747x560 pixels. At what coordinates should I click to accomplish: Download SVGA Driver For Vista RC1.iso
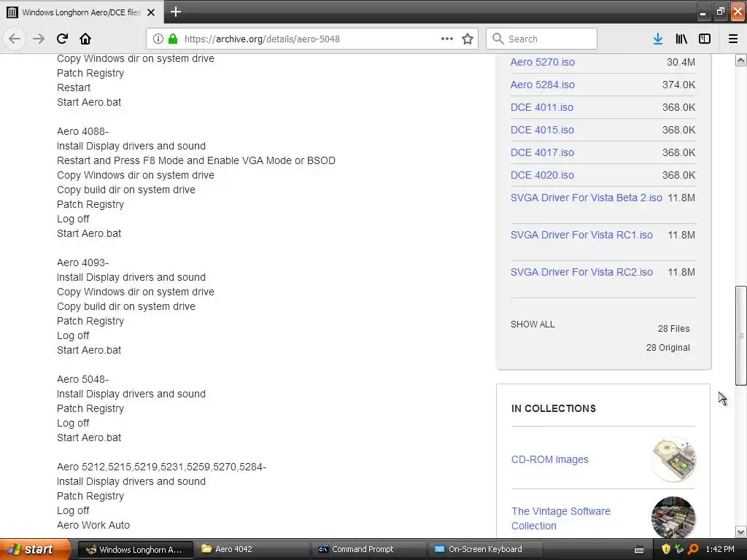click(581, 235)
